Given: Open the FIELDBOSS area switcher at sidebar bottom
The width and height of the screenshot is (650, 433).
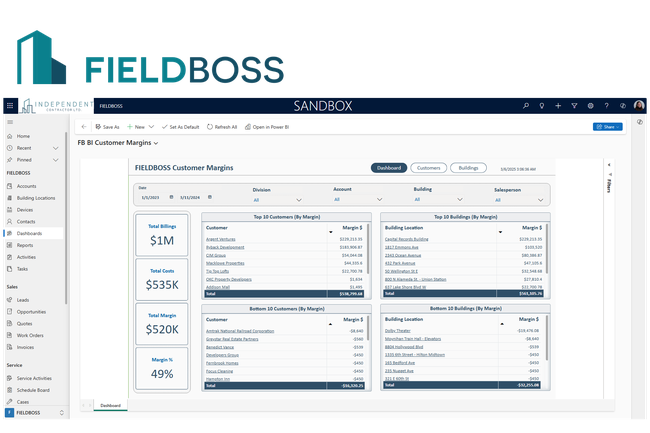Looking at the screenshot, I should (35, 413).
